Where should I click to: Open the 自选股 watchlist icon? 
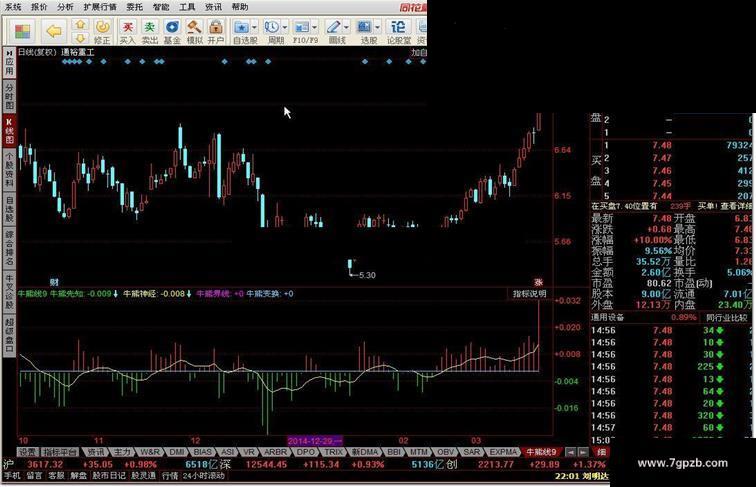point(242,32)
